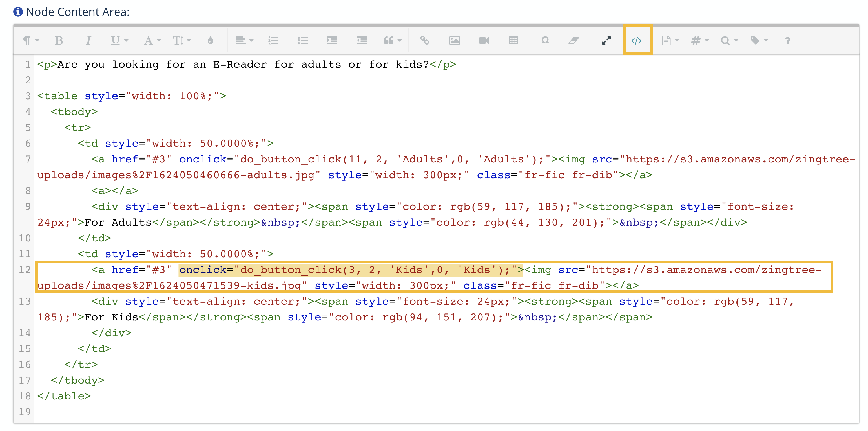Insert a table using toolbar icon
The width and height of the screenshot is (868, 431).
513,40
